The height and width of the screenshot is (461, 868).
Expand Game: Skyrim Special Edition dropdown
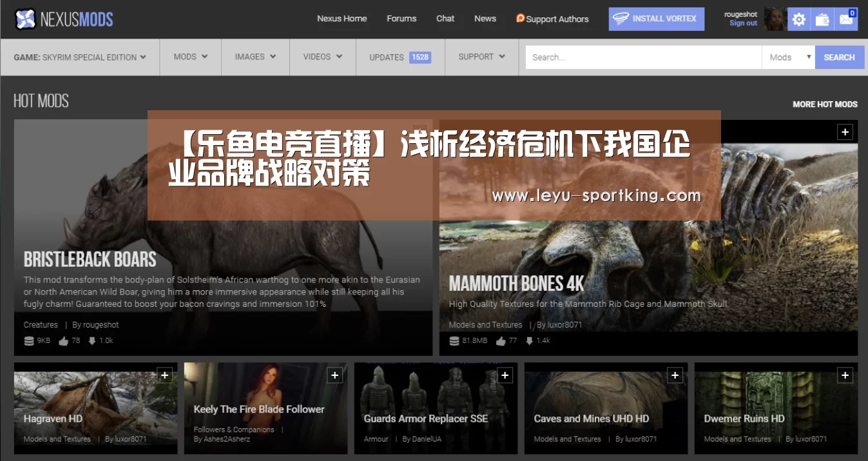click(80, 57)
